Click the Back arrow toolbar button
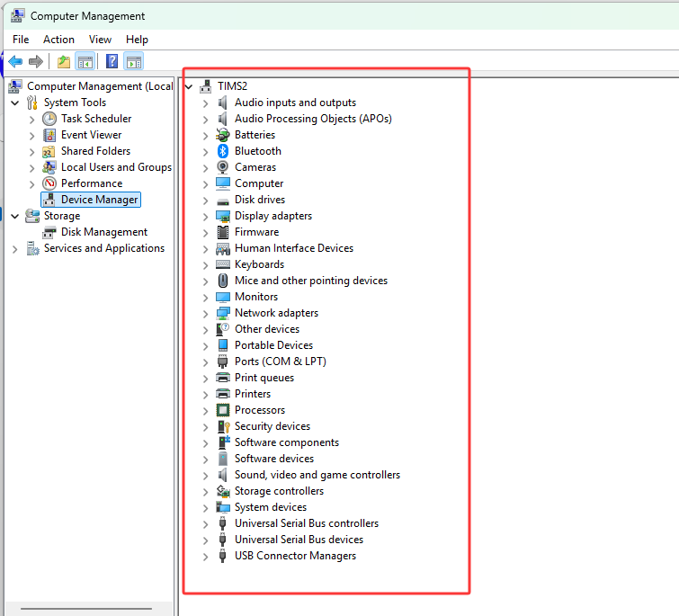 [x=15, y=61]
